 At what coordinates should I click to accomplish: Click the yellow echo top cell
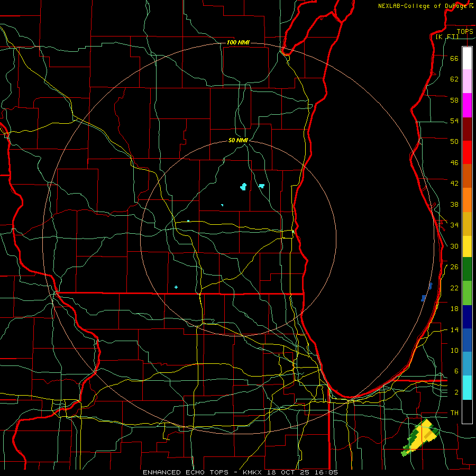[x=423, y=436]
